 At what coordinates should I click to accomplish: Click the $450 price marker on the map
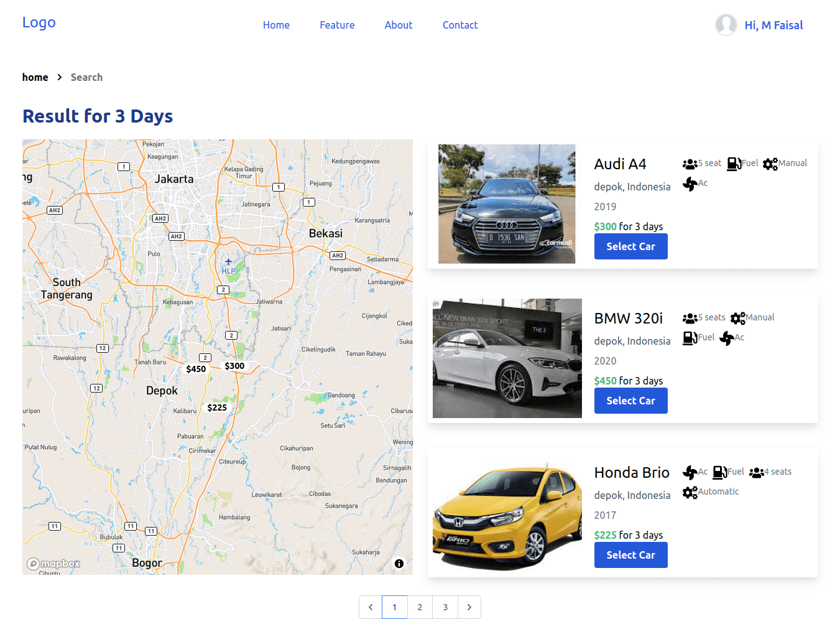pyautogui.click(x=196, y=369)
